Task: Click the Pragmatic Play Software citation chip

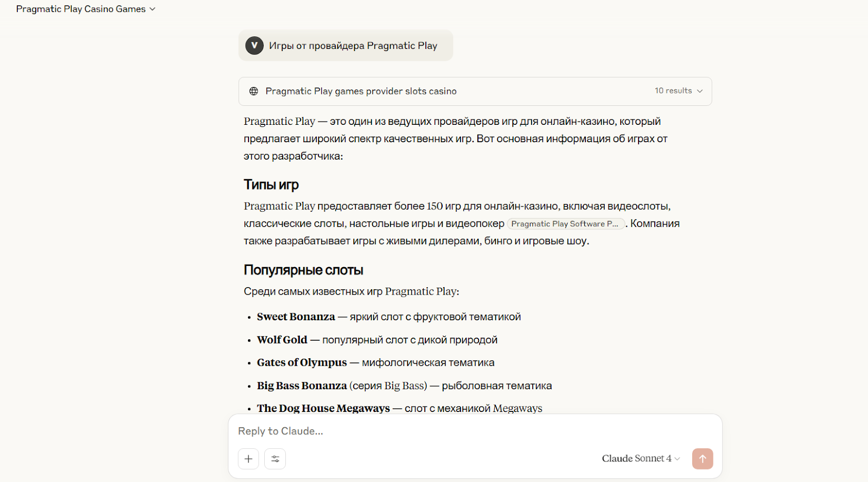Action: 565,224
